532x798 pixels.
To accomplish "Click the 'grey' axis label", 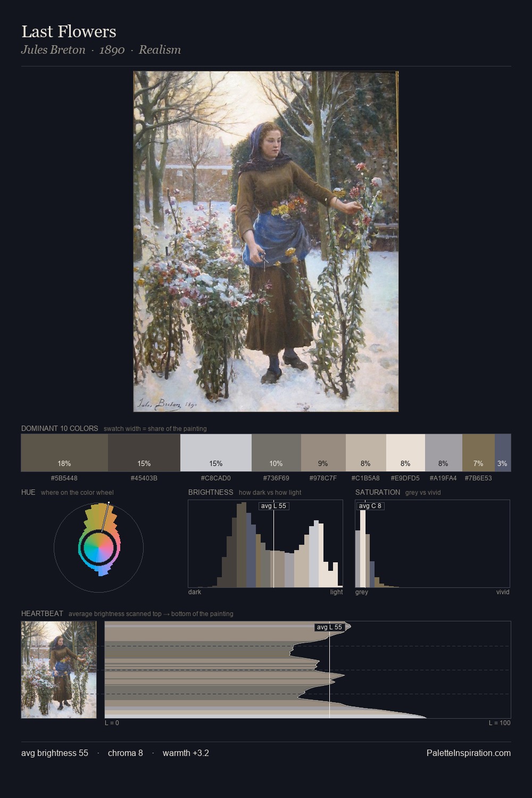I will coord(362,592).
